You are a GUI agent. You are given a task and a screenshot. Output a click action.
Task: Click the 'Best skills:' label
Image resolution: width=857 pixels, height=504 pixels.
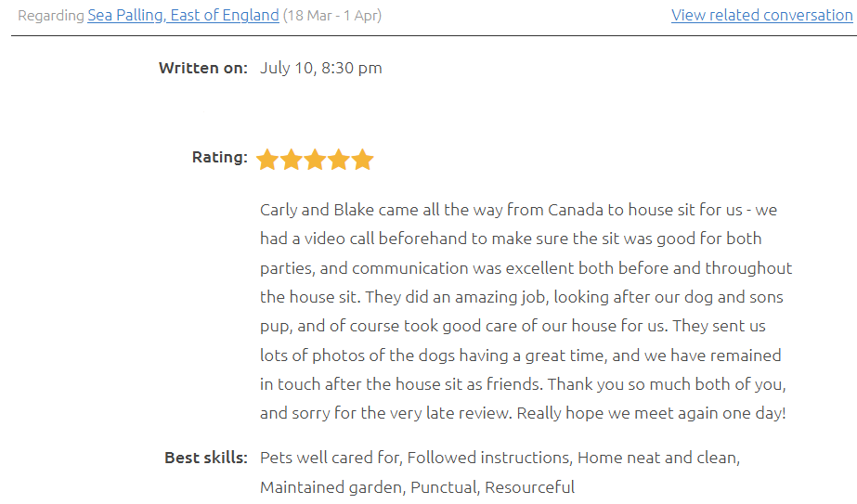point(206,458)
